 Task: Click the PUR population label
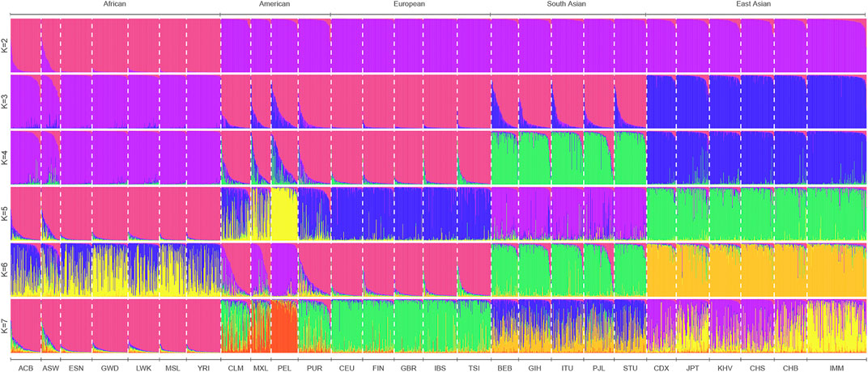pyautogui.click(x=314, y=367)
